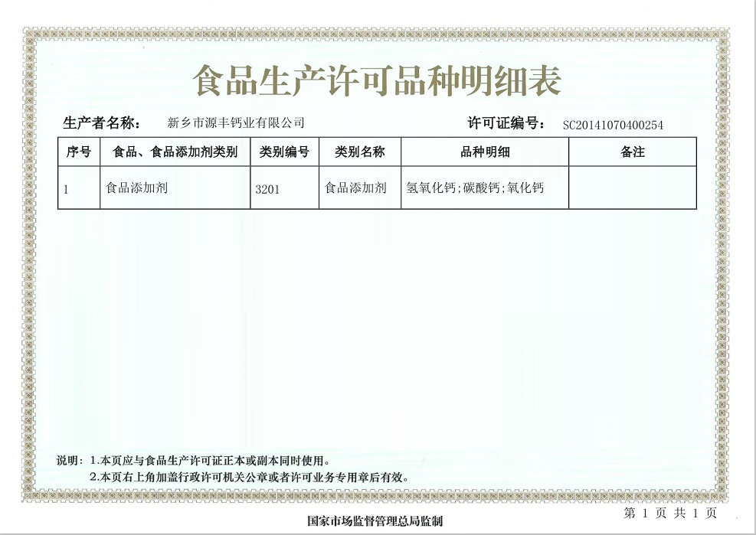Screen dimensions: 756x535
Task: Click category code 3201
Action: (267, 189)
